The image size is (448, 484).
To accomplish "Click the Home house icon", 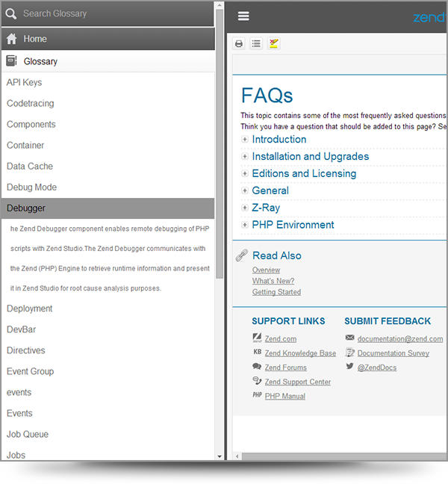I will click(x=12, y=39).
